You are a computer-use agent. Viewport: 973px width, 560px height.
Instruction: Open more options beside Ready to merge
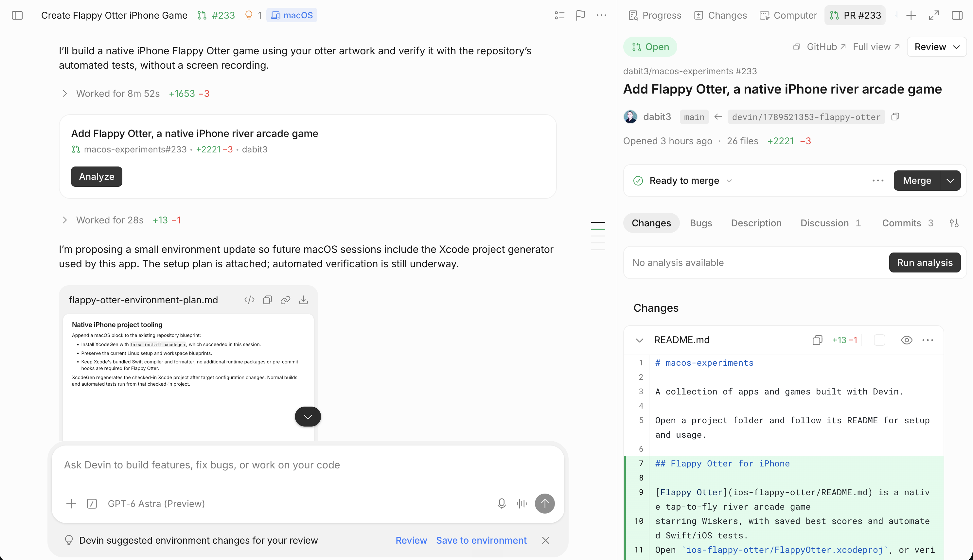click(x=878, y=180)
